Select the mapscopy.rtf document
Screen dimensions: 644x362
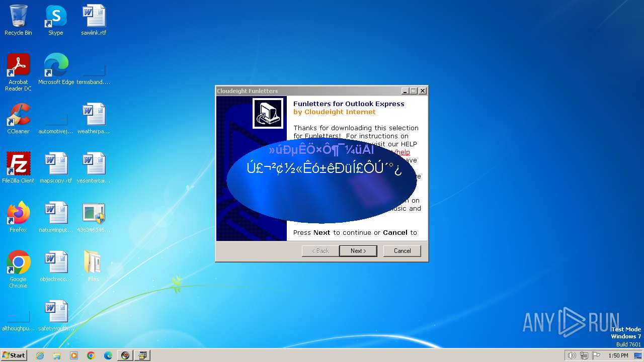[x=56, y=168]
